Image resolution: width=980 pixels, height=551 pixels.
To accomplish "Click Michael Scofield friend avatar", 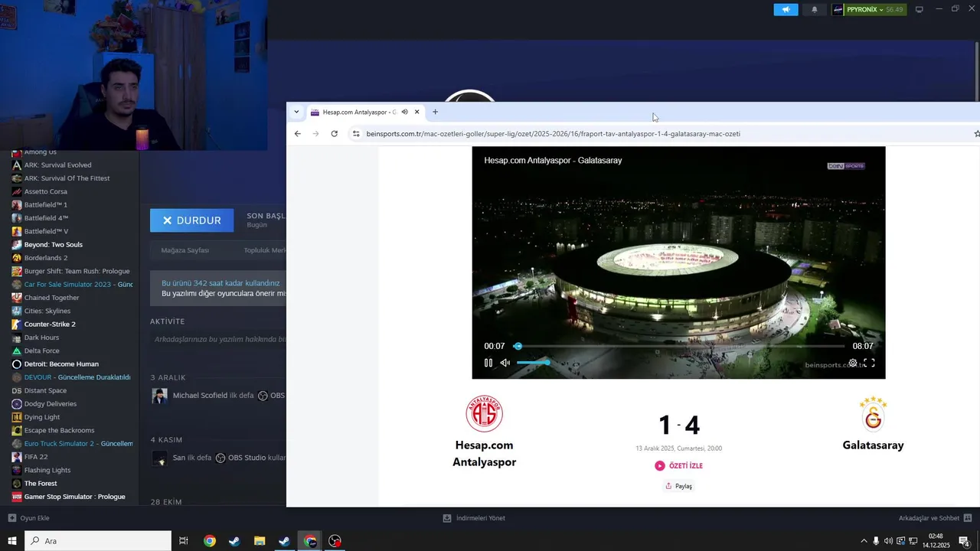I will pos(159,396).
